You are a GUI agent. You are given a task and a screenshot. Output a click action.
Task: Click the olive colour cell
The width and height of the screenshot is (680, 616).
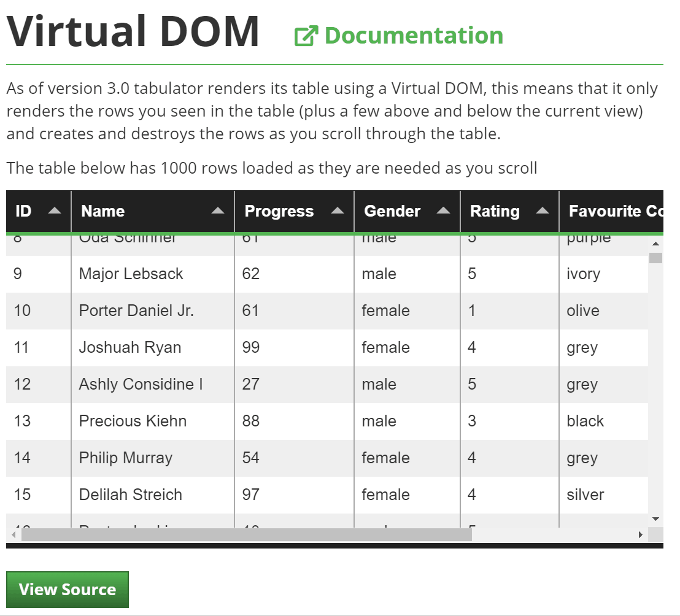click(x=604, y=311)
